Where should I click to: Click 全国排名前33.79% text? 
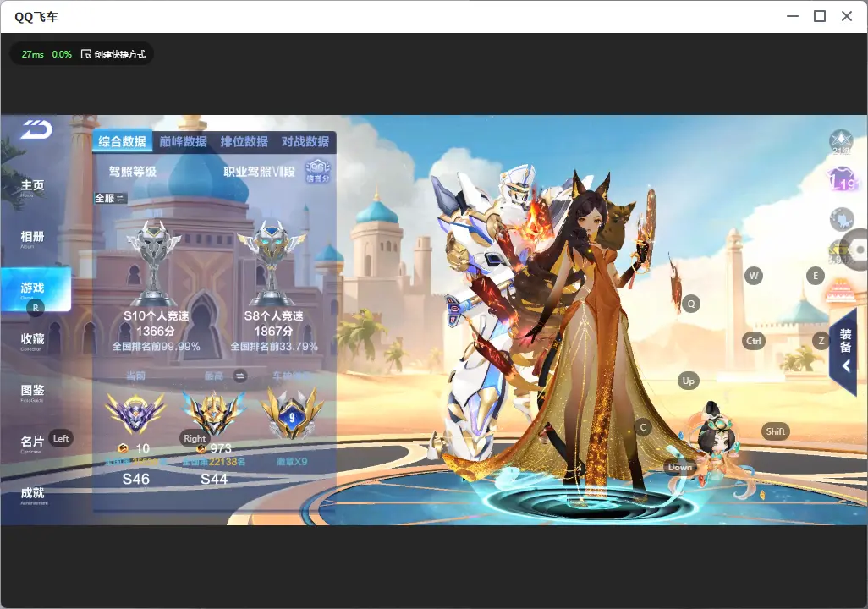click(x=274, y=347)
